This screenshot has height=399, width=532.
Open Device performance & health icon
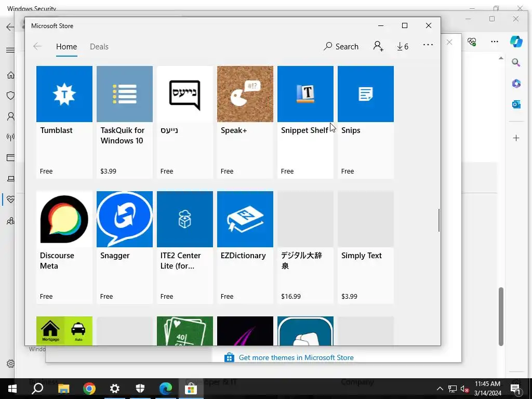click(11, 199)
